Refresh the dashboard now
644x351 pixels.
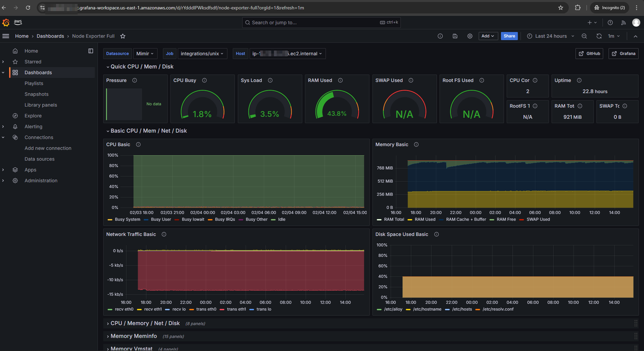pyautogui.click(x=599, y=36)
